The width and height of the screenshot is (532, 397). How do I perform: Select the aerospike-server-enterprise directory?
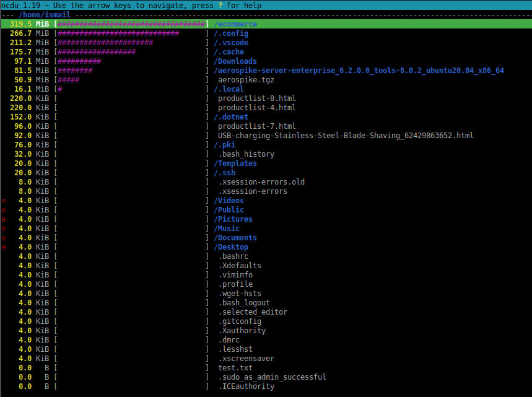(x=359, y=71)
